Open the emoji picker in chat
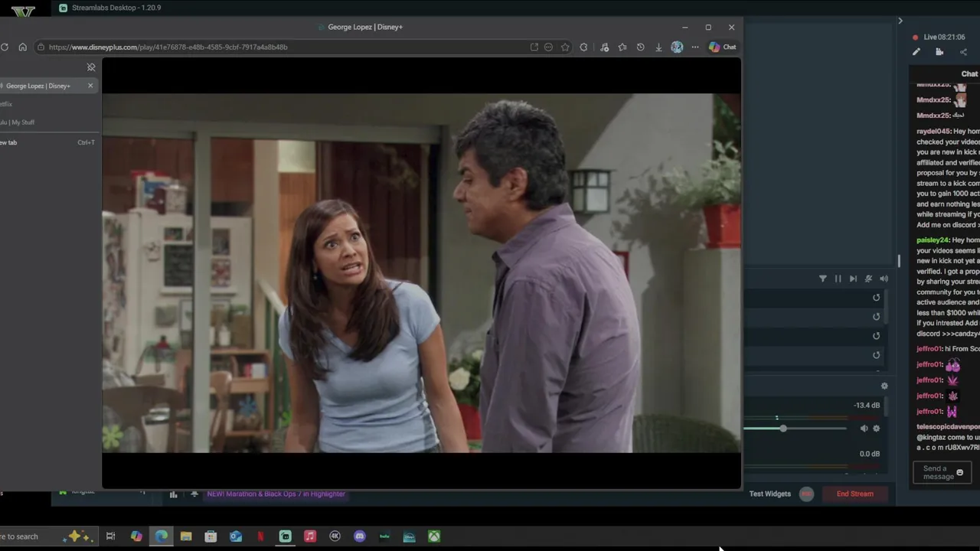 [960, 473]
